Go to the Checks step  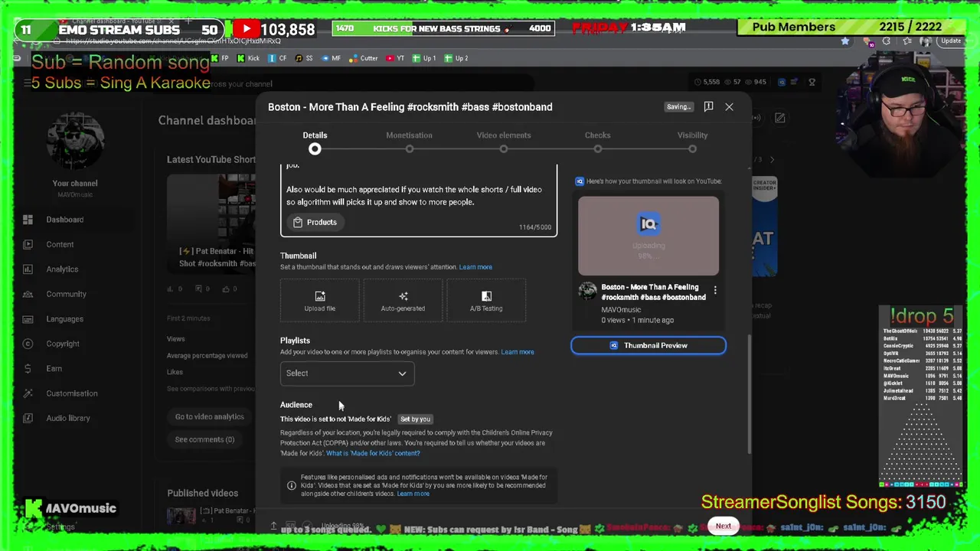(598, 142)
